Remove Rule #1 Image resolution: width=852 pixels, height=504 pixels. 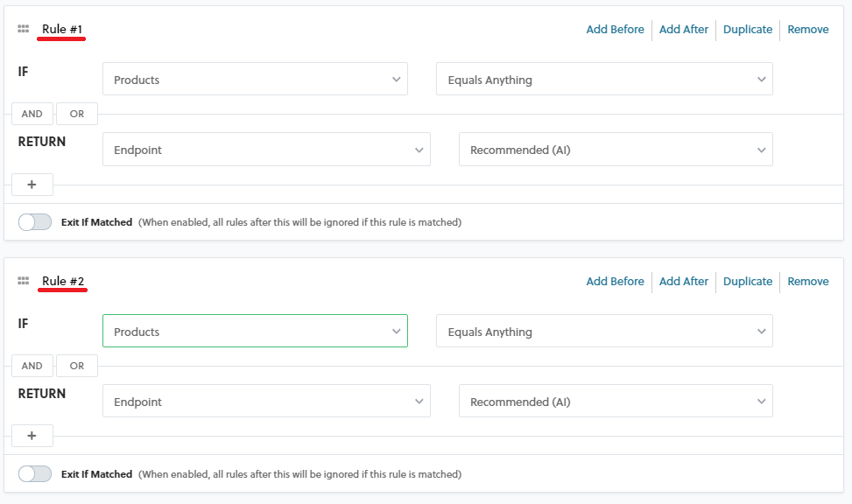pos(807,29)
